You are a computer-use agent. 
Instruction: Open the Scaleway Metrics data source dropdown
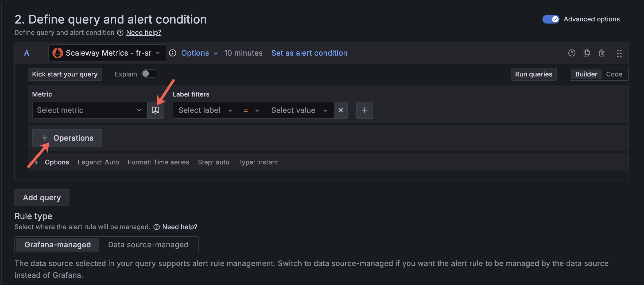[107, 53]
